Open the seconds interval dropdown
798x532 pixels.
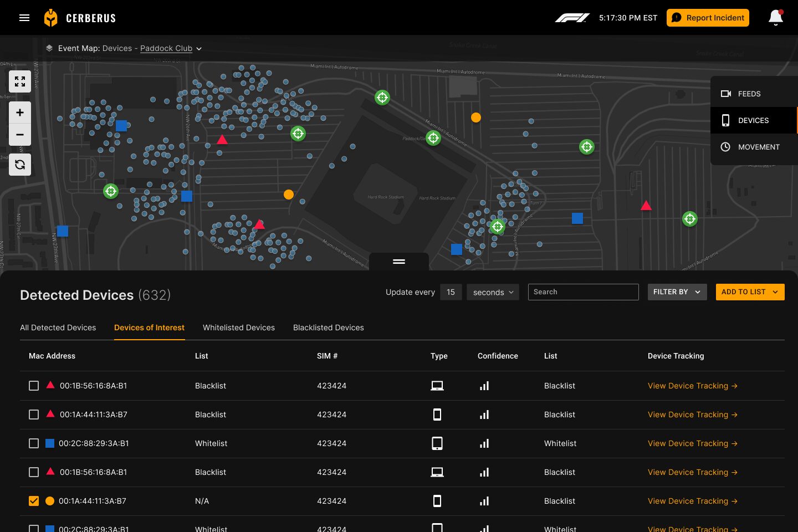tap(493, 292)
